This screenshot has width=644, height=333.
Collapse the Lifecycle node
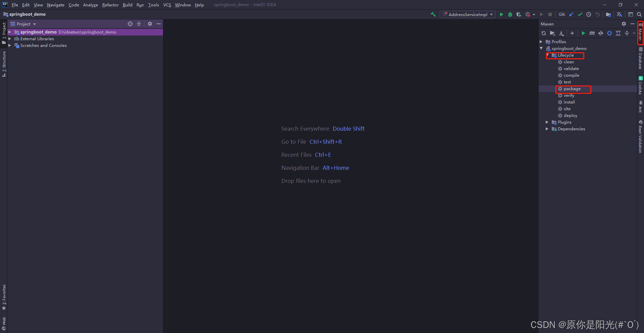(x=548, y=55)
